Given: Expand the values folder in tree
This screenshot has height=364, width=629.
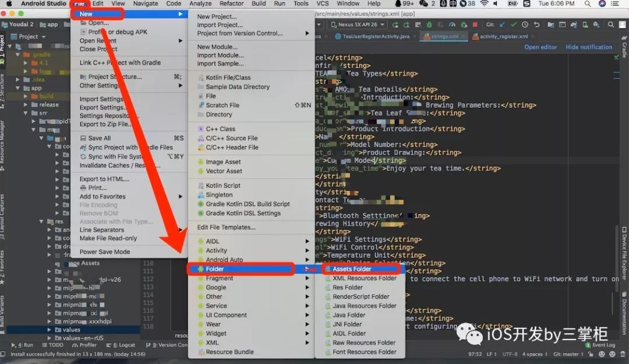Looking at the screenshot, I should 49,330.
